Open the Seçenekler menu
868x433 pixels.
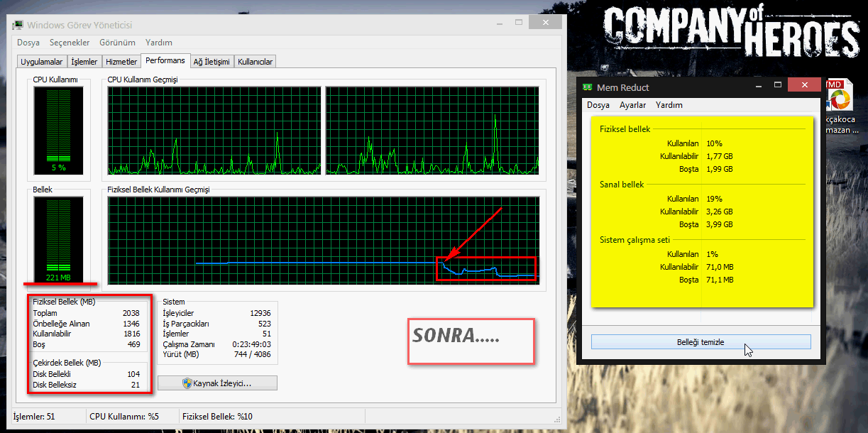tap(70, 43)
